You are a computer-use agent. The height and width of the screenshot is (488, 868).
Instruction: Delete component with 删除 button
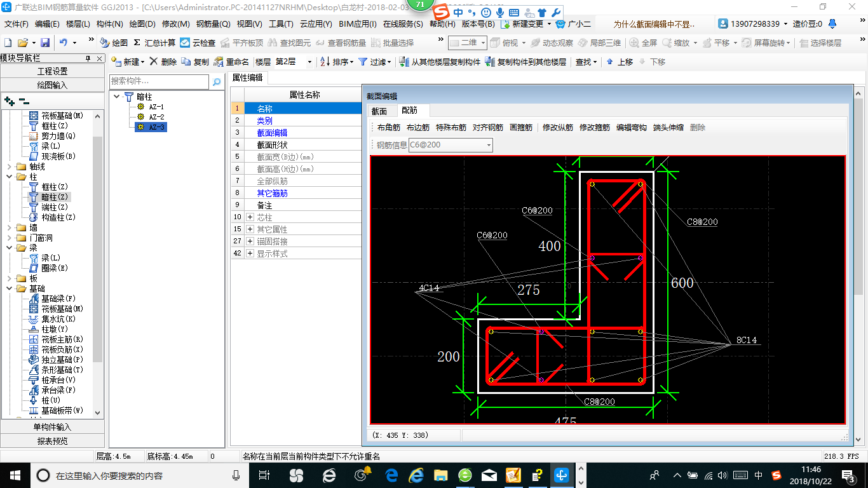point(163,62)
